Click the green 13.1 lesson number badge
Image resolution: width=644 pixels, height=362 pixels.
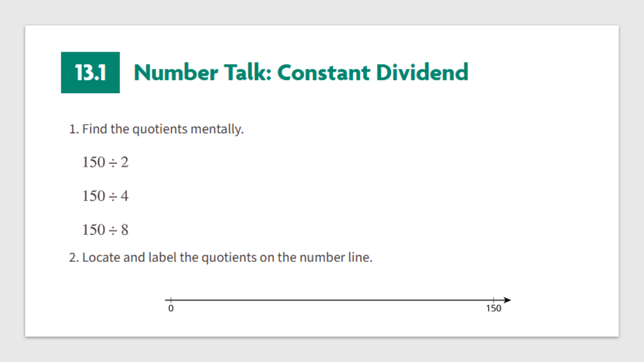(x=90, y=72)
